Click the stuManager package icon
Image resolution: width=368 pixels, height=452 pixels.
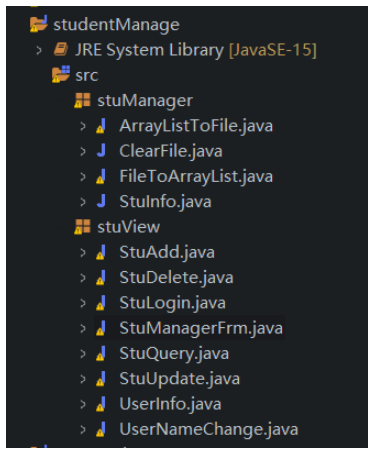[82, 100]
